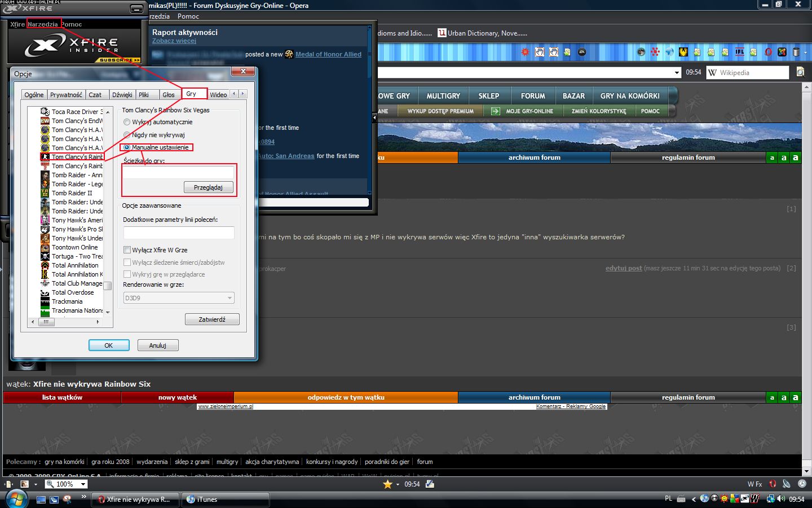
Task: Select Tomb Raider II in the game list
Action: pyautogui.click(x=72, y=193)
